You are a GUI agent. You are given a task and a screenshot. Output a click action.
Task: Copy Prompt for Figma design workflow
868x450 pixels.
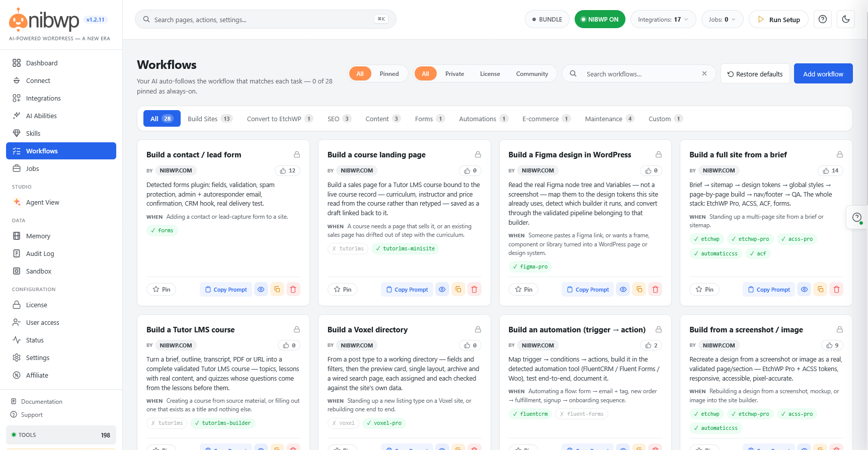pyautogui.click(x=588, y=289)
